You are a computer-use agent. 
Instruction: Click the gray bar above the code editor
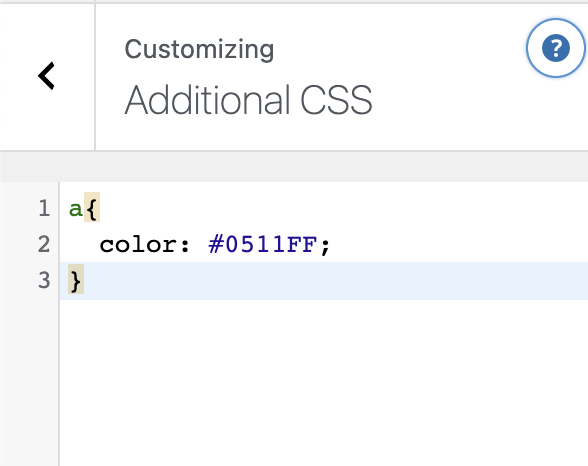point(294,167)
